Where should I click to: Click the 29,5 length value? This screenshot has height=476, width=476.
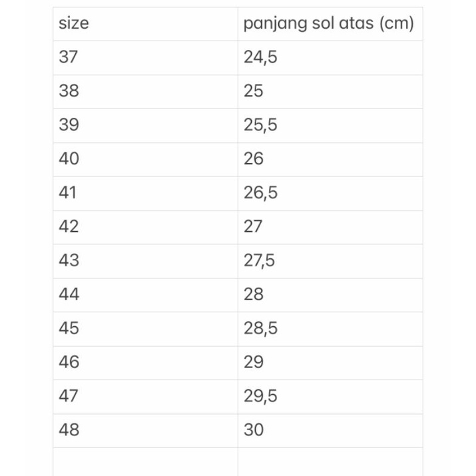[260, 396]
